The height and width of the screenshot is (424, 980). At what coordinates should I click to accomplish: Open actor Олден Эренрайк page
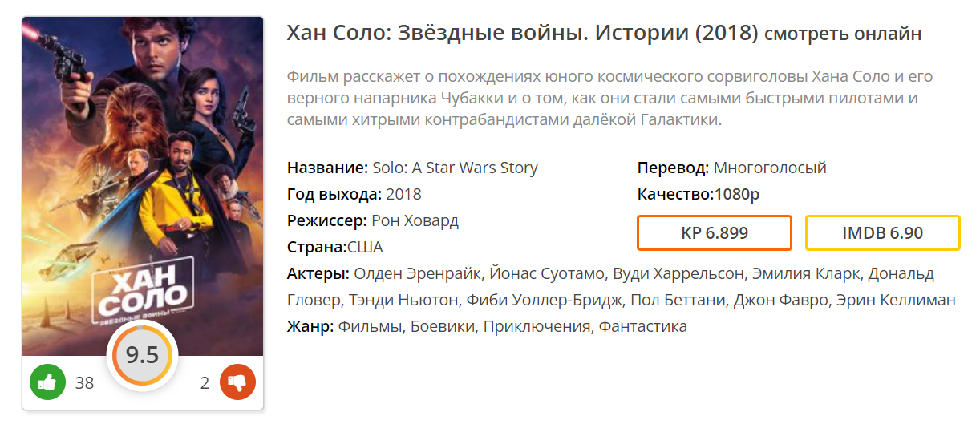414,273
